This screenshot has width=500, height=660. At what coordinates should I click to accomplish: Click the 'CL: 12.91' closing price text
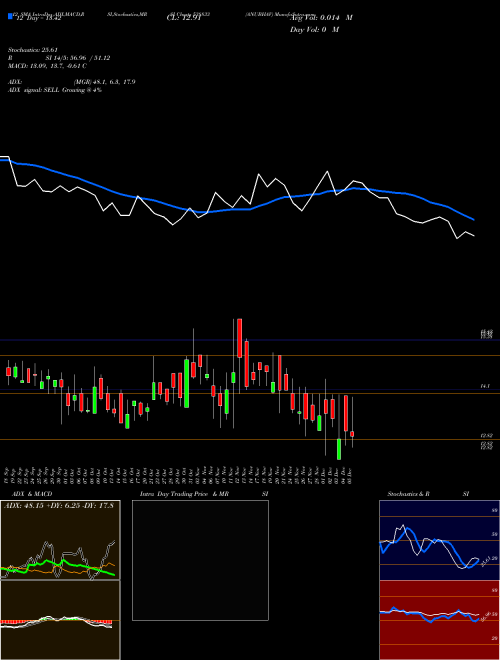tap(183, 18)
